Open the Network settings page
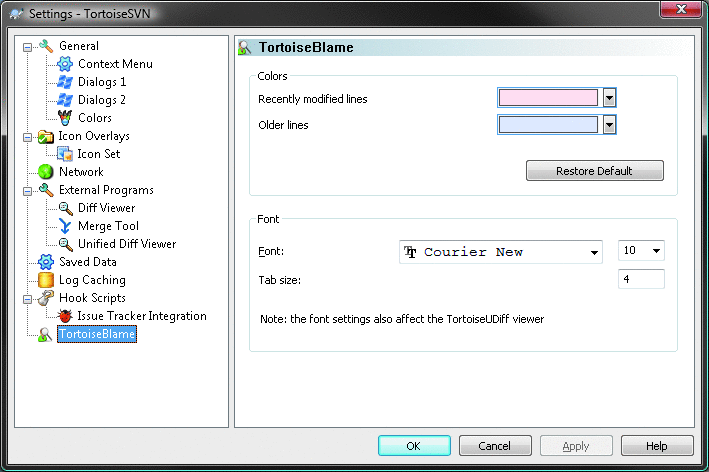Screen dimensions: 709x472 coord(81,172)
